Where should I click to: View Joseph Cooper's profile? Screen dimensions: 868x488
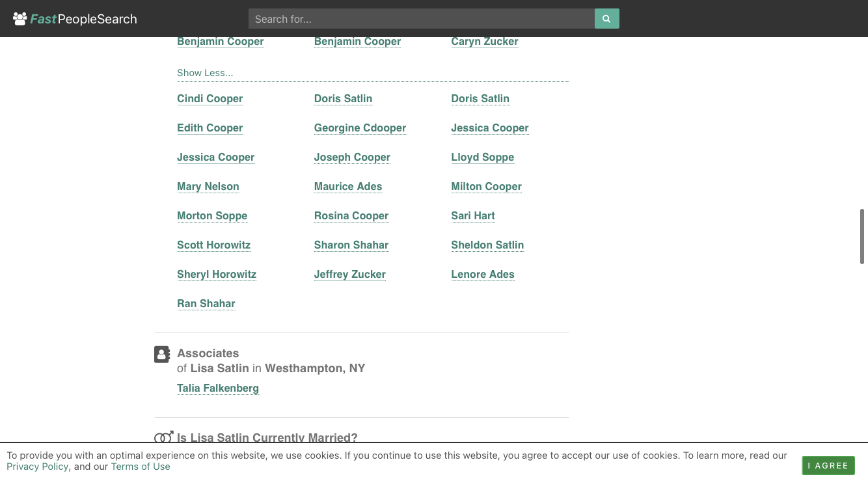coord(352,157)
